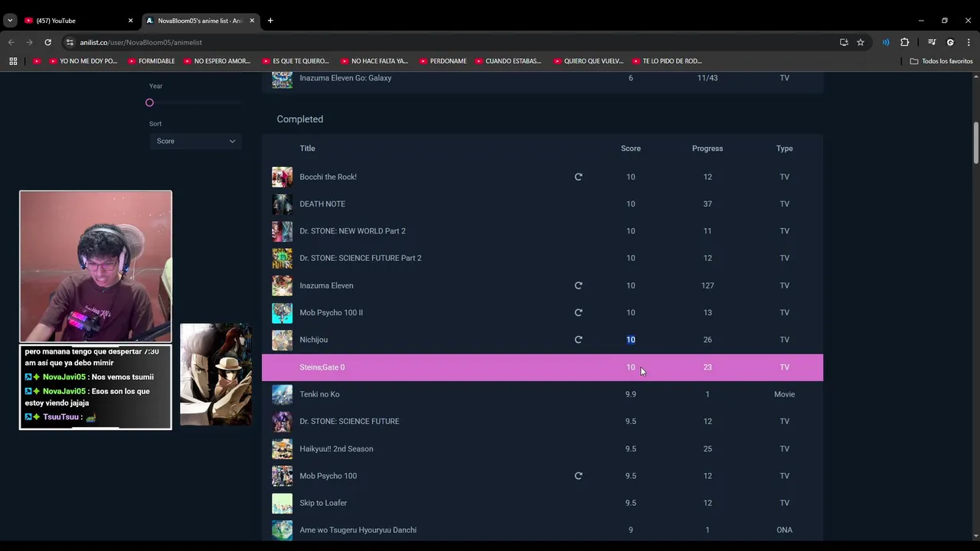Open Chrome three-dot menu
This screenshot has height=551, width=980.
tap(969, 42)
